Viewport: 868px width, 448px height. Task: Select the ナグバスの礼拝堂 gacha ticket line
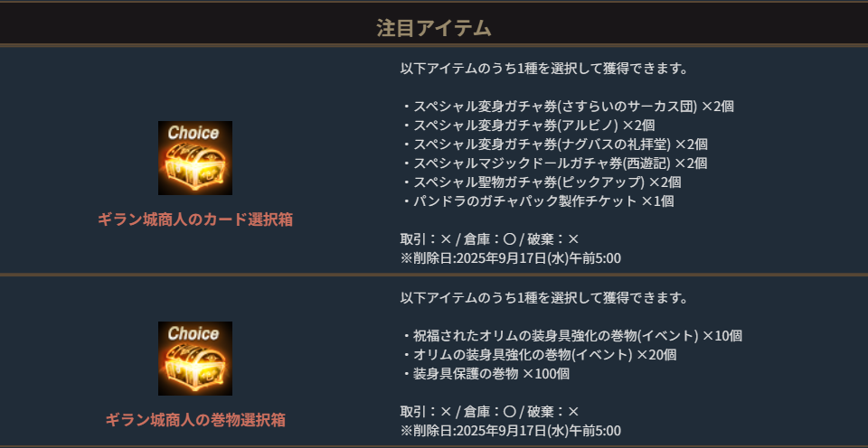pos(553,145)
